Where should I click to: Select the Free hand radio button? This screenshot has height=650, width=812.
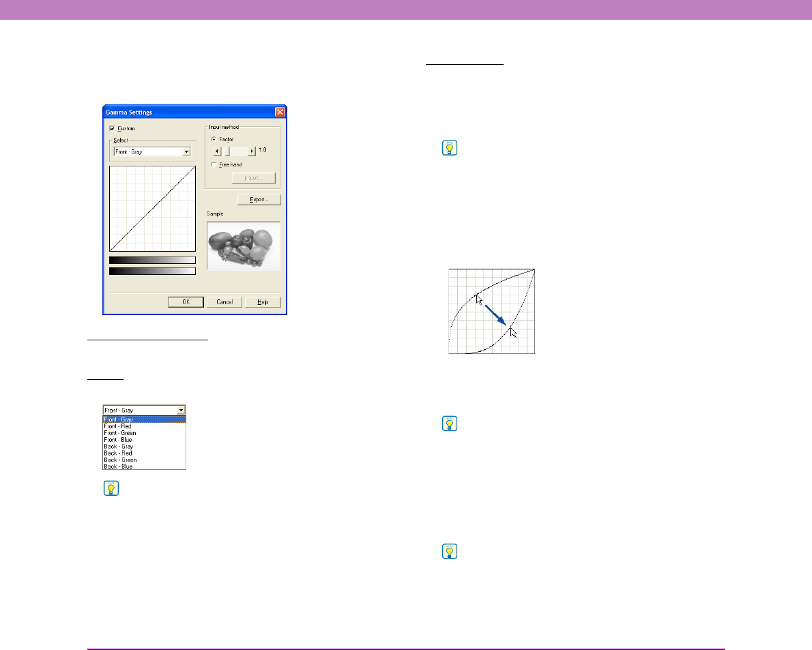tap(214, 164)
